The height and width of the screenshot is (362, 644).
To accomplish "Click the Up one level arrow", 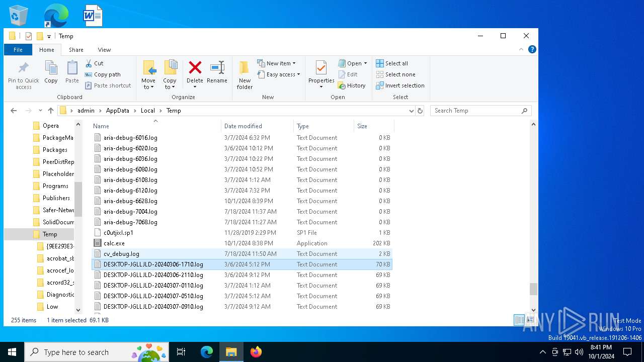I will 51,111.
